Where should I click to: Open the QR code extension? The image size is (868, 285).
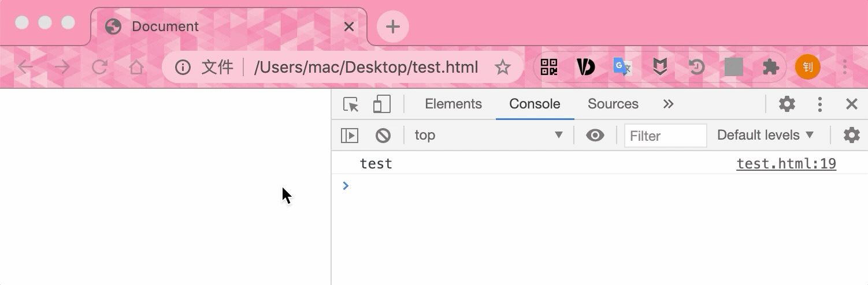[x=549, y=67]
